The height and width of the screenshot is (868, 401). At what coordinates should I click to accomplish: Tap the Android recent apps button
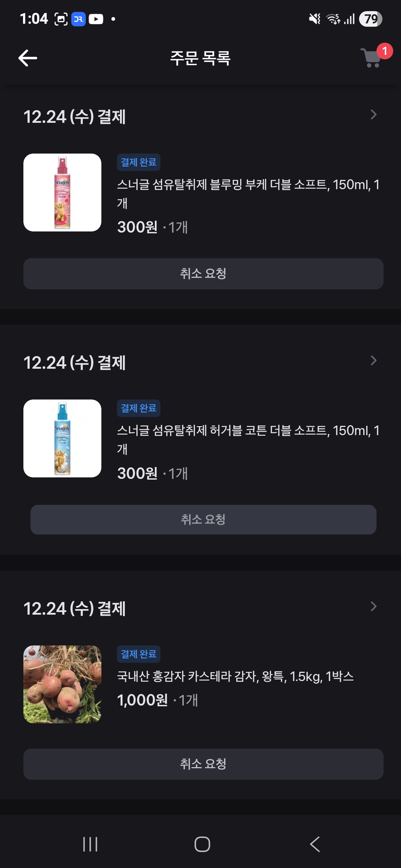click(x=90, y=844)
